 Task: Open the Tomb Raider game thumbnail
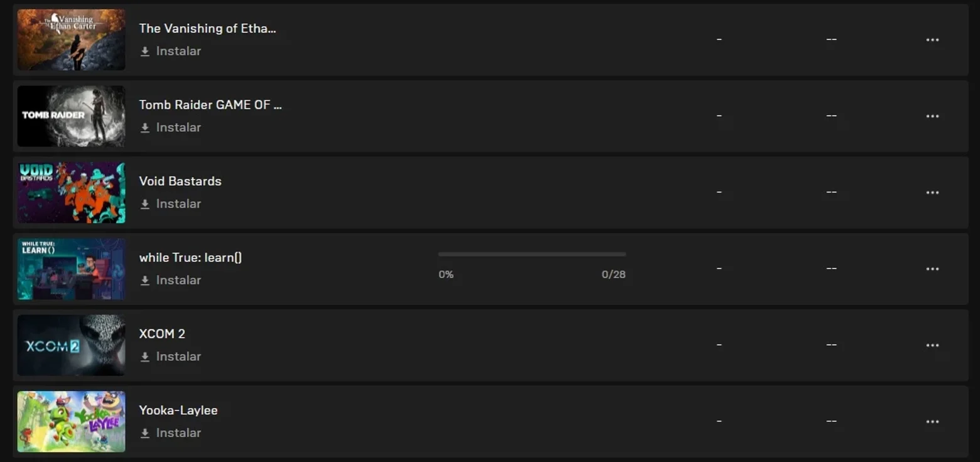pyautogui.click(x=71, y=116)
